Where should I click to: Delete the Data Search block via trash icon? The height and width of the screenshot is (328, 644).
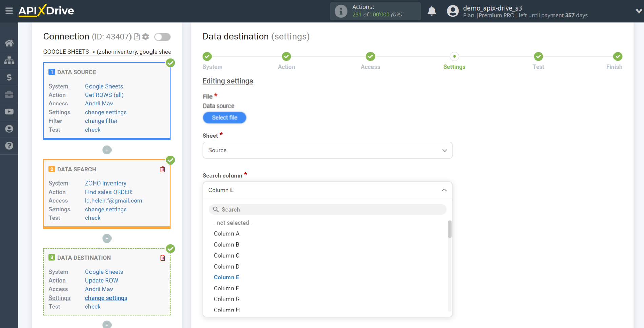[x=163, y=169]
